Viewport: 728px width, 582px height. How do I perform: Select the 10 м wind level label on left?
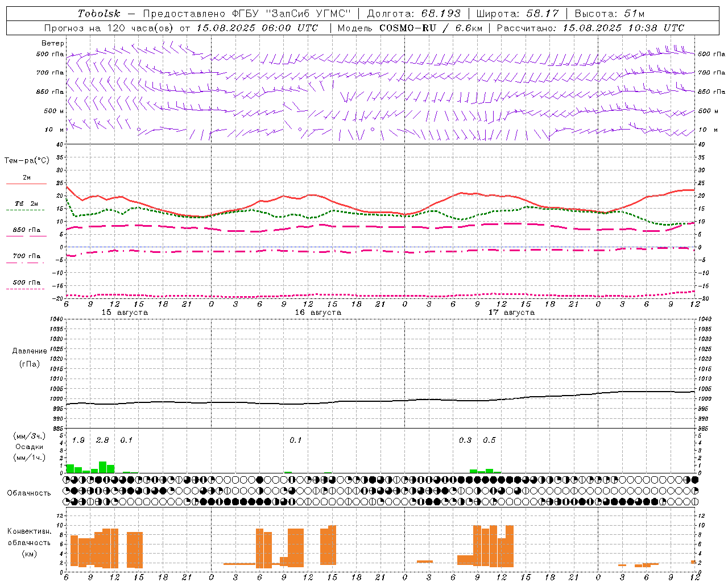pyautogui.click(x=55, y=130)
